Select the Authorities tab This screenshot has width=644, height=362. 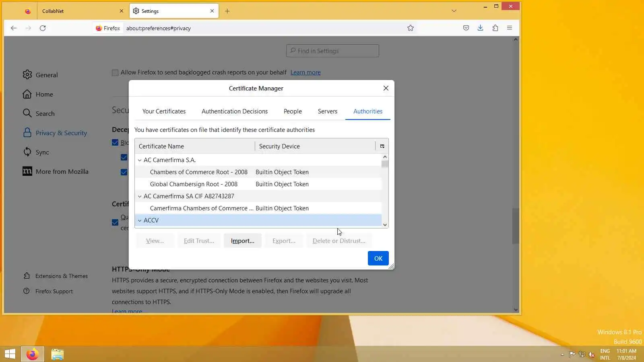[368, 111]
